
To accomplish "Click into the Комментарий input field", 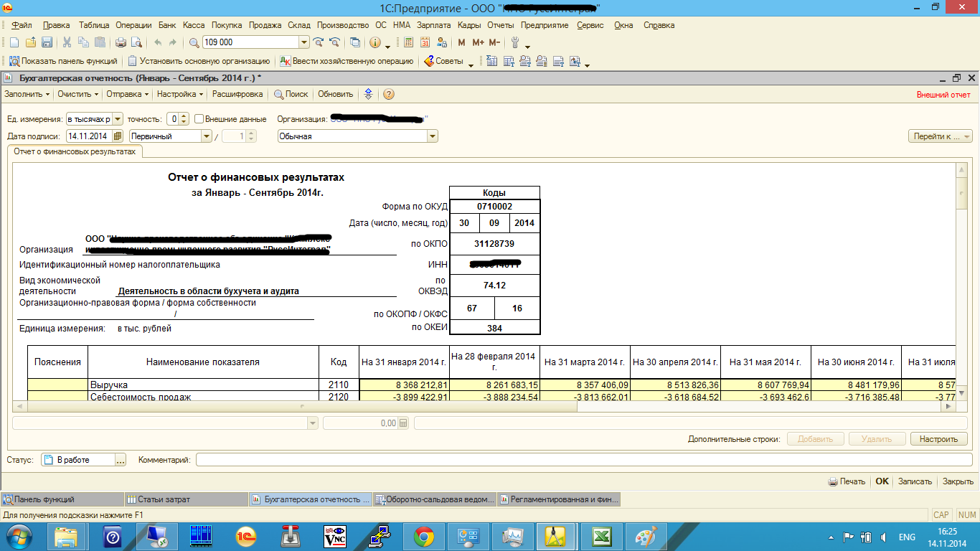I will 584,460.
